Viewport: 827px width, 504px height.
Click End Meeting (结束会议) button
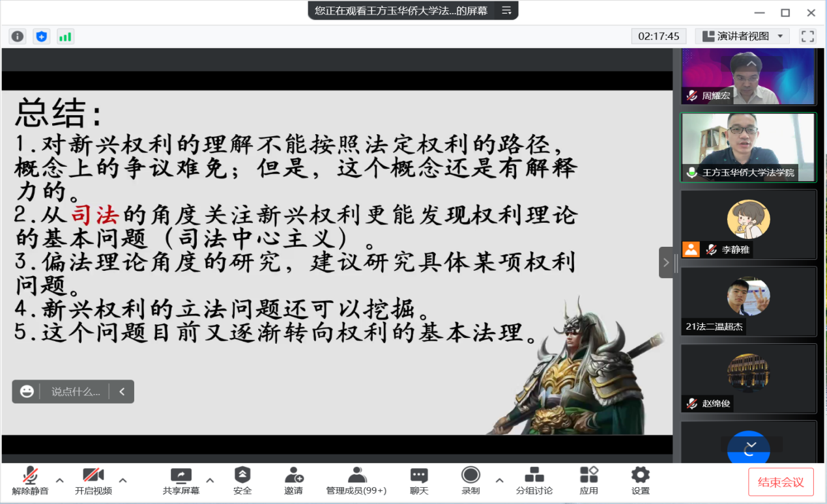[781, 483]
